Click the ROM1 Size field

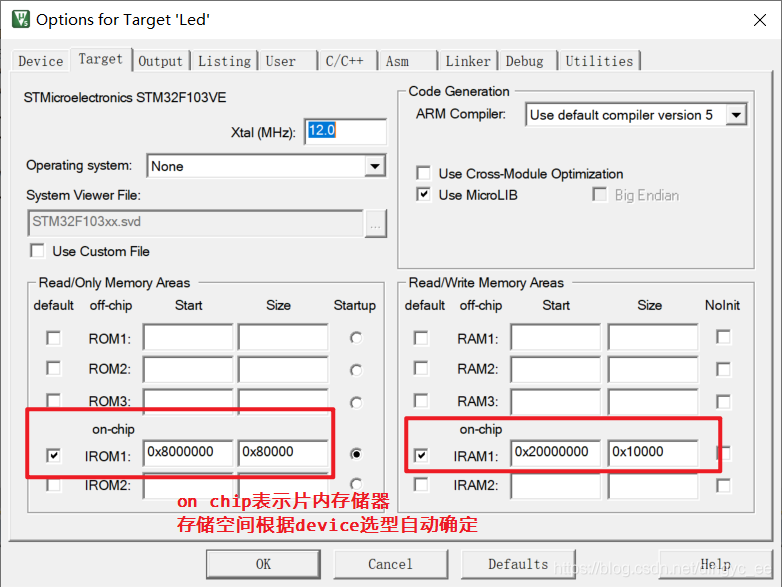click(283, 338)
